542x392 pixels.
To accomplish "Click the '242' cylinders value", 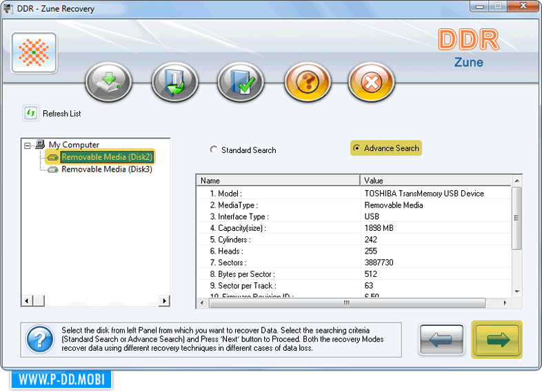I will [x=370, y=240].
